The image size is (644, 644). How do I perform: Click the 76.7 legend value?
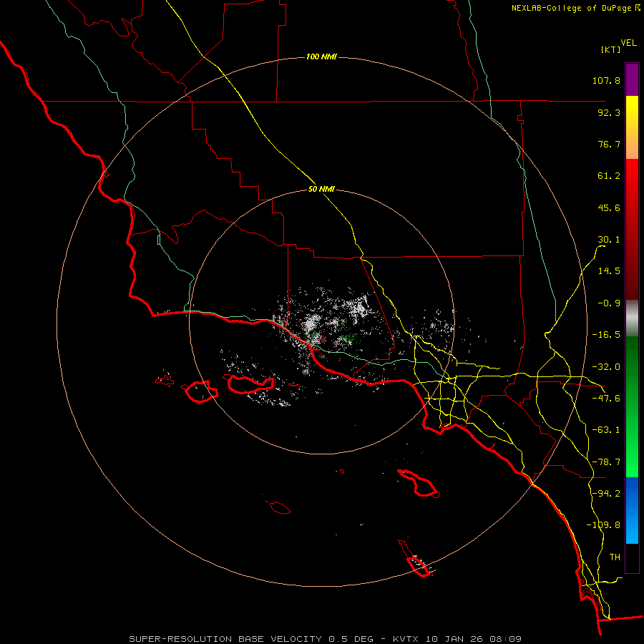[x=609, y=144]
